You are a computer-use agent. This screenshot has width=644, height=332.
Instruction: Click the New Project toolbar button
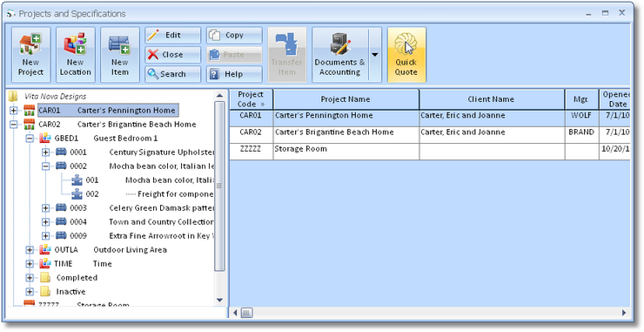point(30,55)
